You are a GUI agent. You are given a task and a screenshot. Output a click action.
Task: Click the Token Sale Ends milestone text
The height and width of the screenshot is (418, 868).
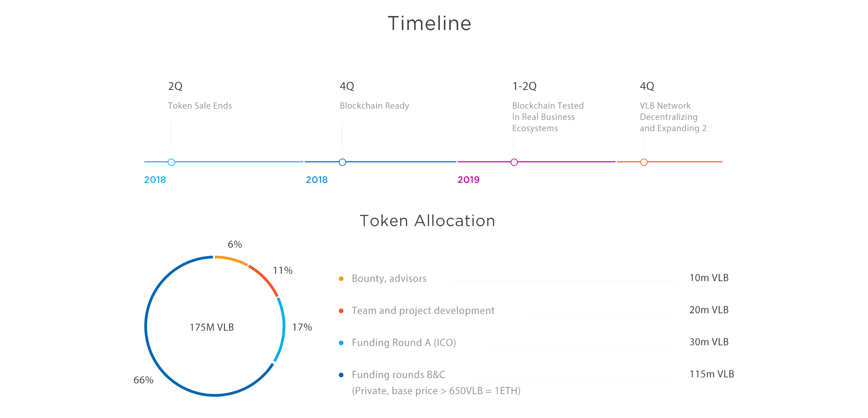click(200, 106)
